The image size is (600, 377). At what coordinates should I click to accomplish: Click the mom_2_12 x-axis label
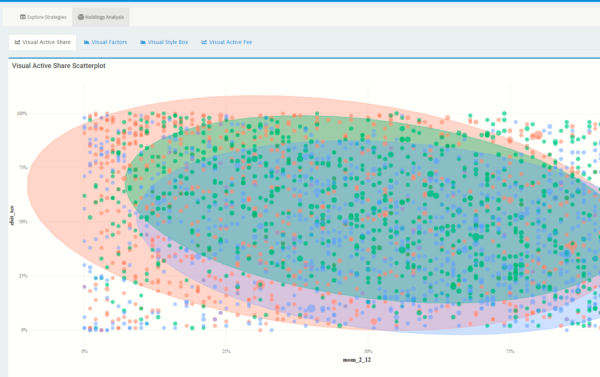[x=357, y=360]
